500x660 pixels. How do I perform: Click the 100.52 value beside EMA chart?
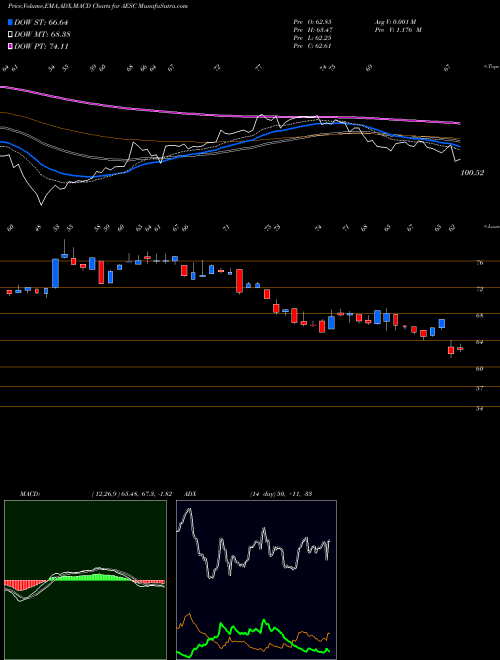(x=473, y=173)
